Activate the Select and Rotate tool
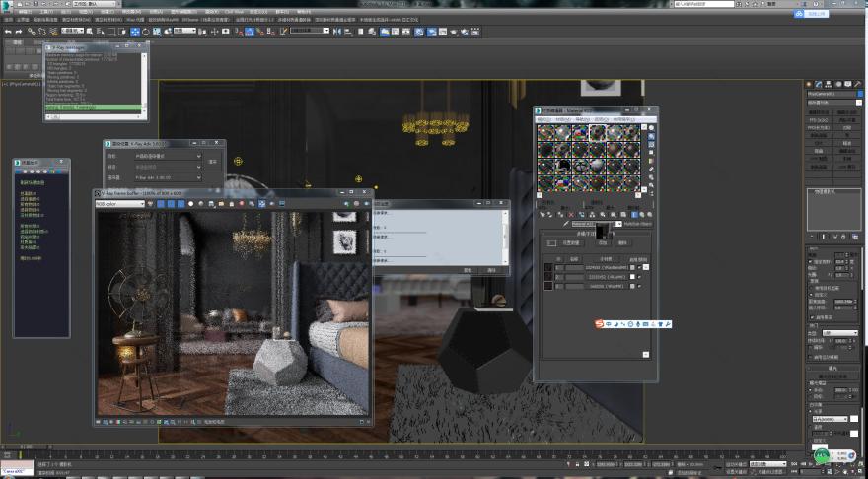The image size is (868, 479). click(x=146, y=32)
